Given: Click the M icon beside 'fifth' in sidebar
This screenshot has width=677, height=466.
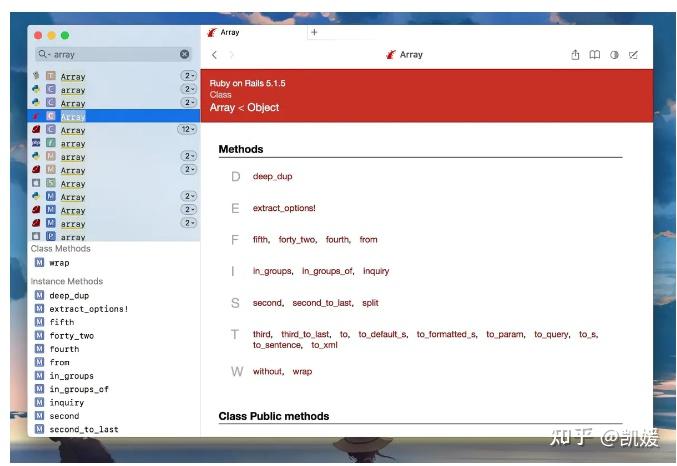Looking at the screenshot, I should pos(39,322).
